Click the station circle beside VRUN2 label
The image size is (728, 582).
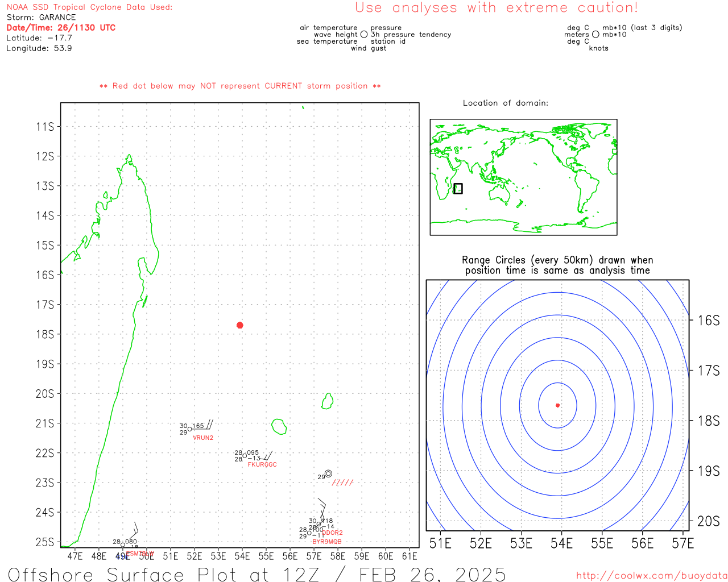point(190,429)
